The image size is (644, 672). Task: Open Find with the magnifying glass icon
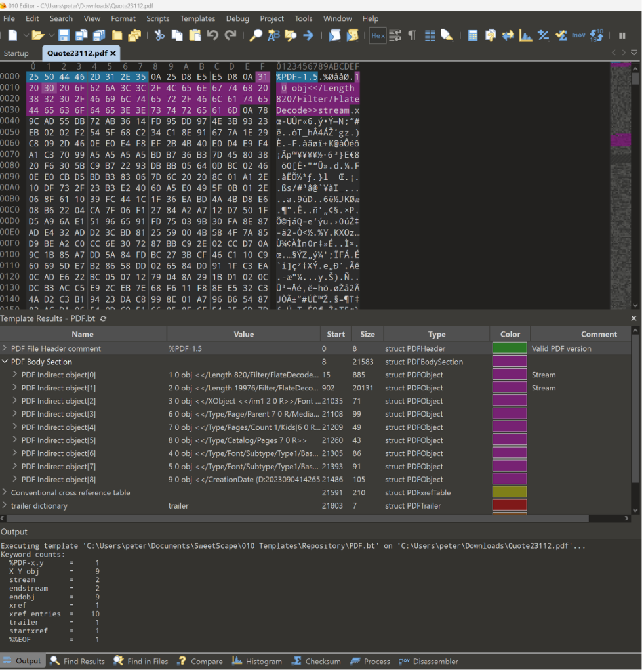click(256, 35)
